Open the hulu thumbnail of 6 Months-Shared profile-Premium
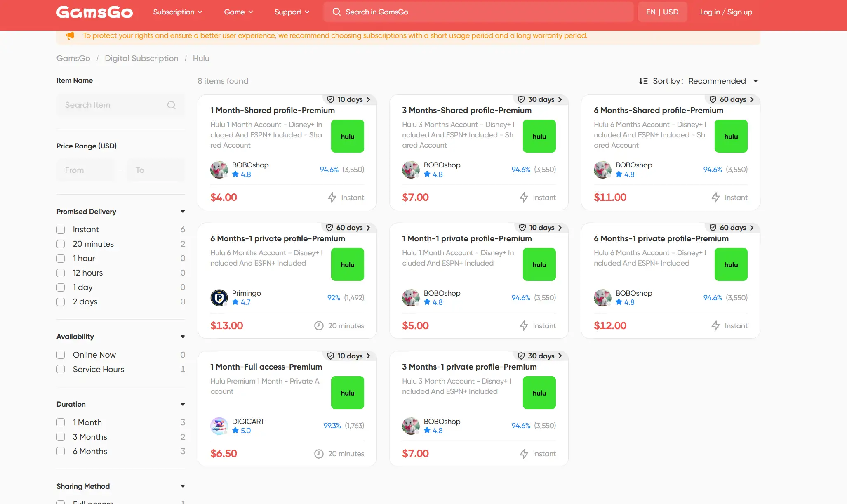 point(731,136)
